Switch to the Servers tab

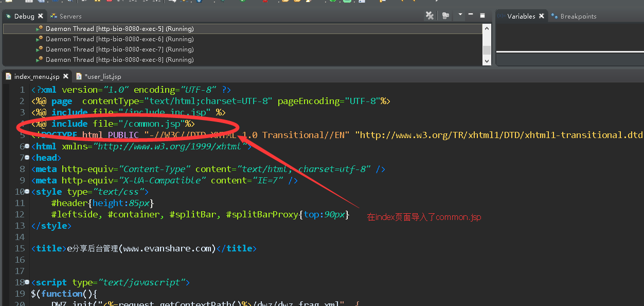pyautogui.click(x=66, y=16)
